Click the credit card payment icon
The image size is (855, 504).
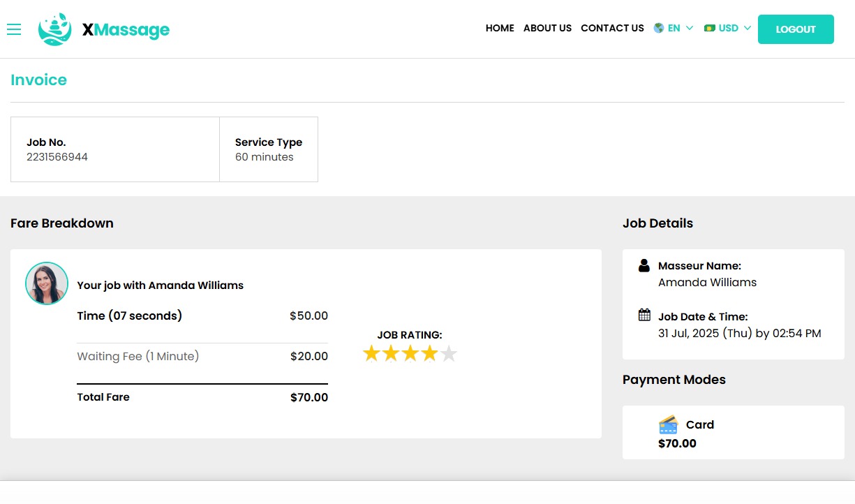[x=668, y=424]
